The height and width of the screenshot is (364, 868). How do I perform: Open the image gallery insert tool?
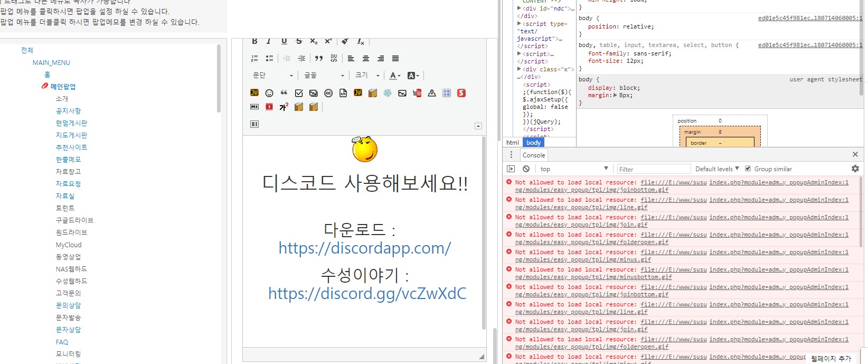[314, 93]
